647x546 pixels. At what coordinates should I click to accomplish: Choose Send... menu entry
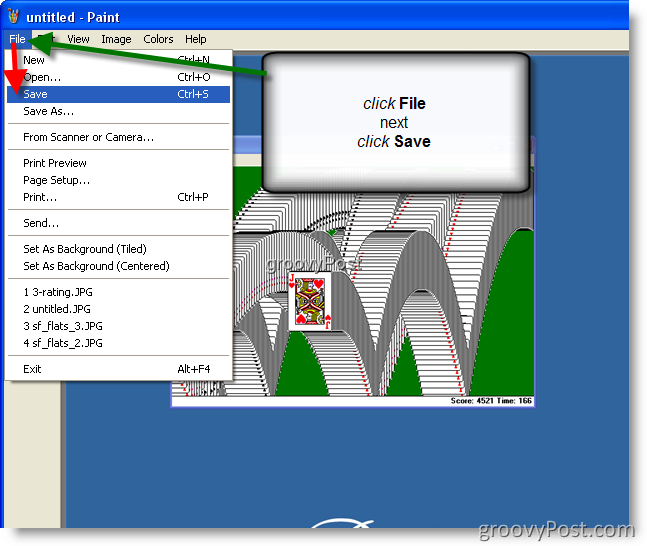[118, 223]
